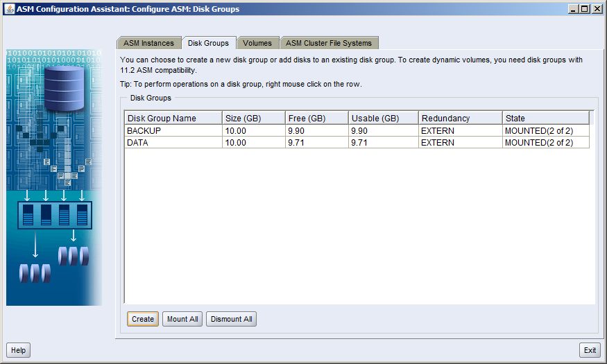Select the BACKUP disk group row
The height and width of the screenshot is (364, 607).
pos(357,131)
